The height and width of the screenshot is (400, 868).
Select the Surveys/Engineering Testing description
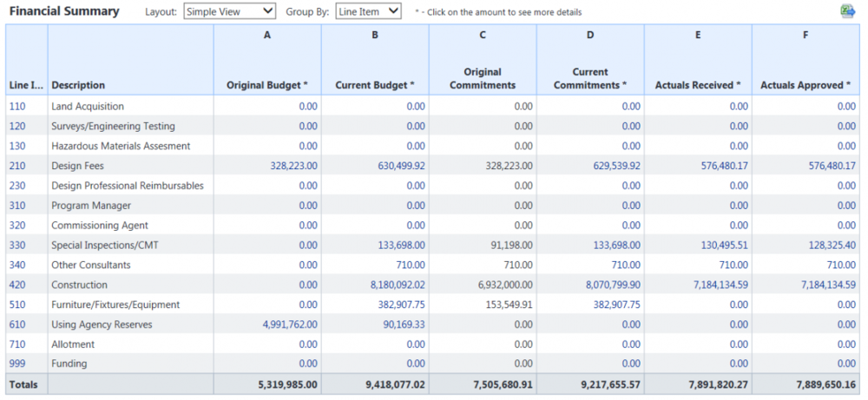click(113, 126)
